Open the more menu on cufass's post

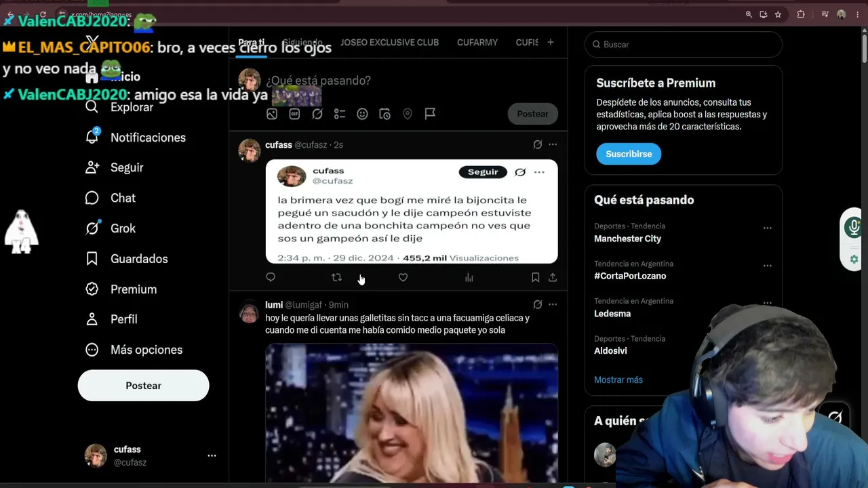[553, 144]
